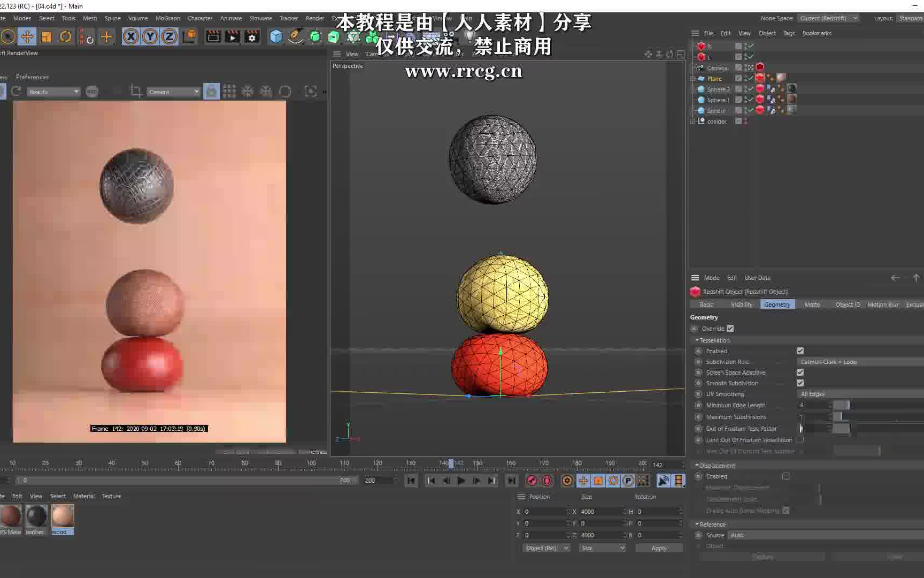Create a Cube primitive from the toolbar

tap(276, 36)
